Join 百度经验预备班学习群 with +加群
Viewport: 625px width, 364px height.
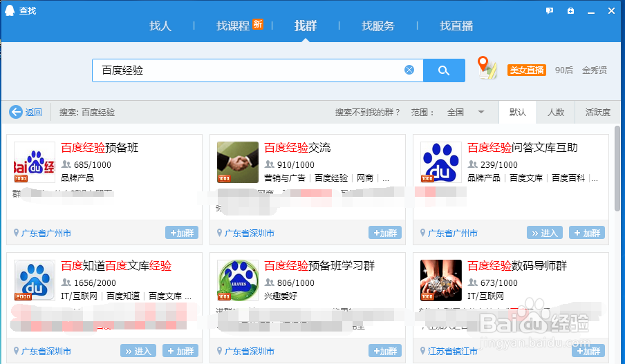coord(385,351)
